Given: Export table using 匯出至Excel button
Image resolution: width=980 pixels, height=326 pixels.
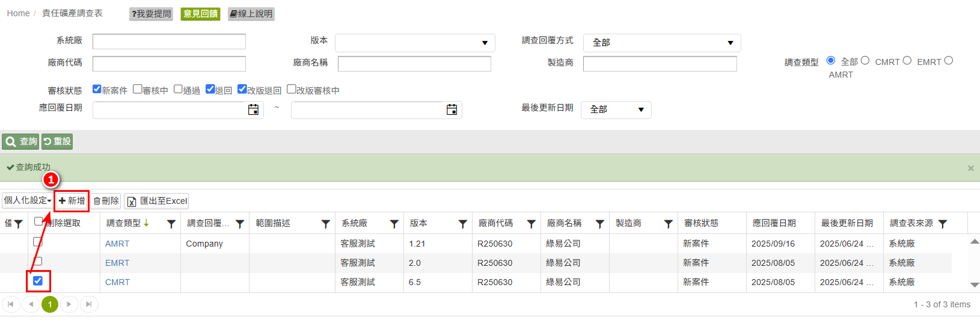Looking at the screenshot, I should point(158,201).
